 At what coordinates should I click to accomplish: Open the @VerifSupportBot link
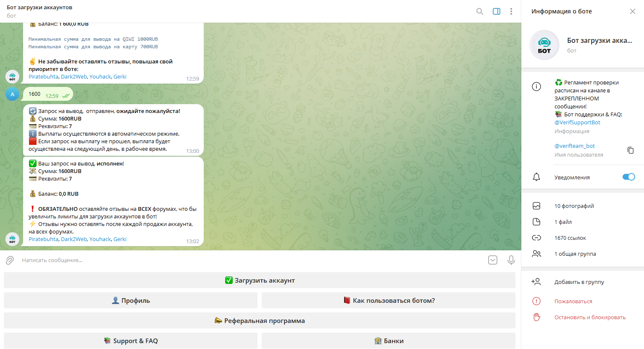(577, 122)
